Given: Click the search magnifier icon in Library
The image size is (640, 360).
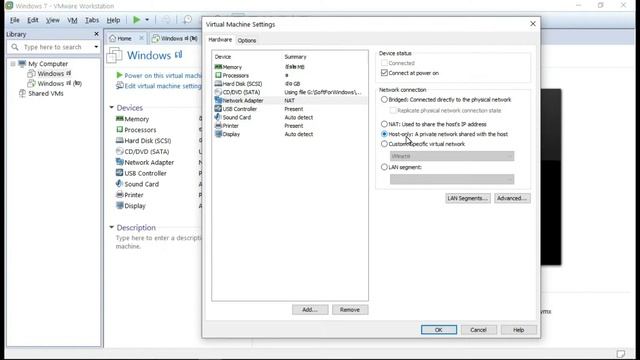Looking at the screenshot, I should [15, 47].
